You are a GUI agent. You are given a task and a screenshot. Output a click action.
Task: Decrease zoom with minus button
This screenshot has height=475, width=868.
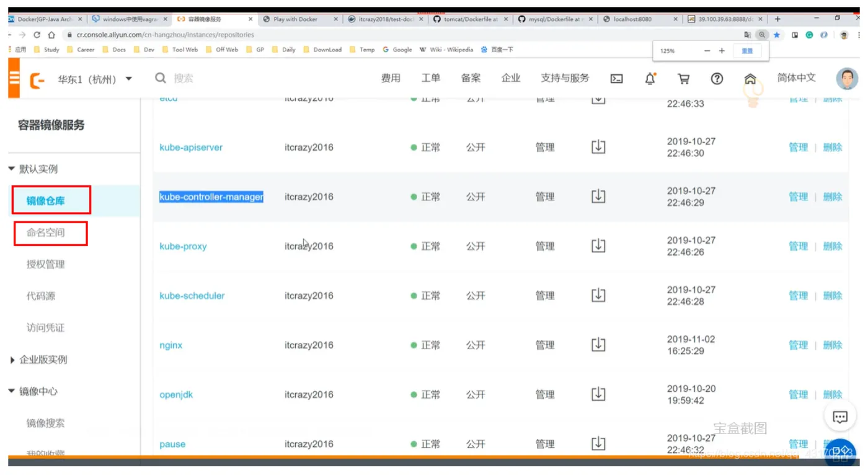(707, 51)
